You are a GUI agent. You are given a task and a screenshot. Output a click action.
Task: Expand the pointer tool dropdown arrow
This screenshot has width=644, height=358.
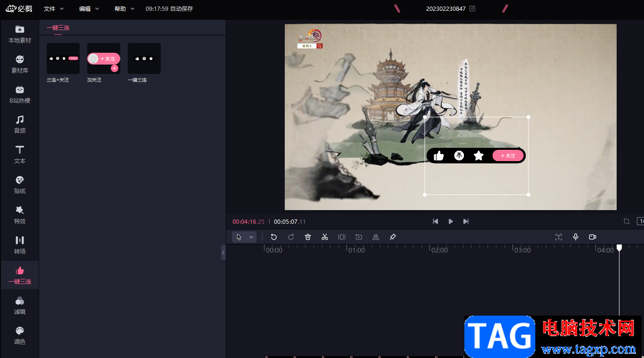(251, 237)
